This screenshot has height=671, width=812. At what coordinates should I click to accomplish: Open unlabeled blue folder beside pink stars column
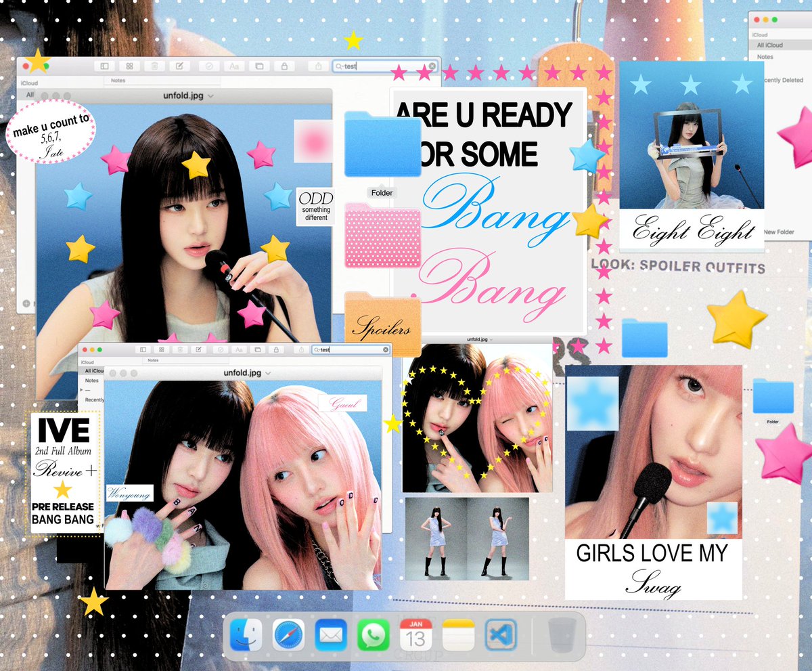[644, 339]
